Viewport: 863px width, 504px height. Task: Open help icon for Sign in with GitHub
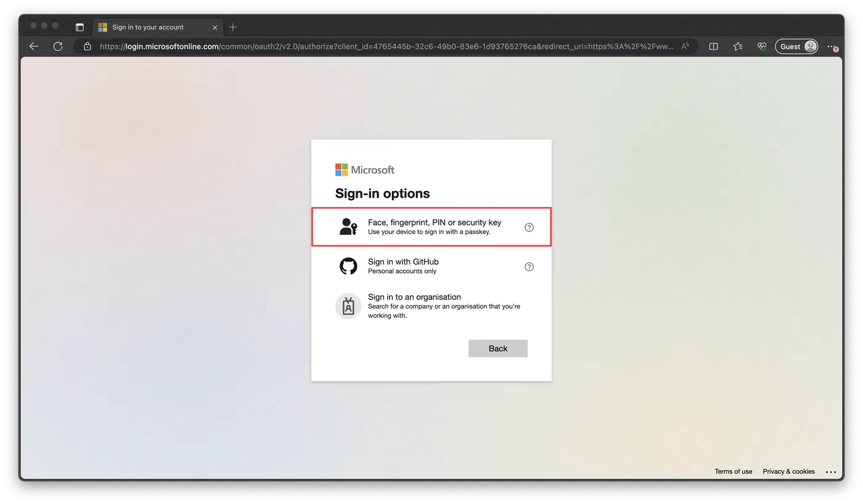529,267
